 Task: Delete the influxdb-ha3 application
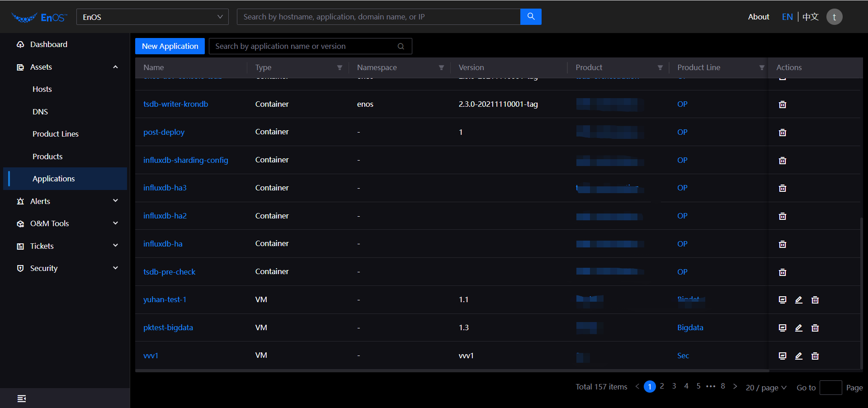click(x=783, y=188)
